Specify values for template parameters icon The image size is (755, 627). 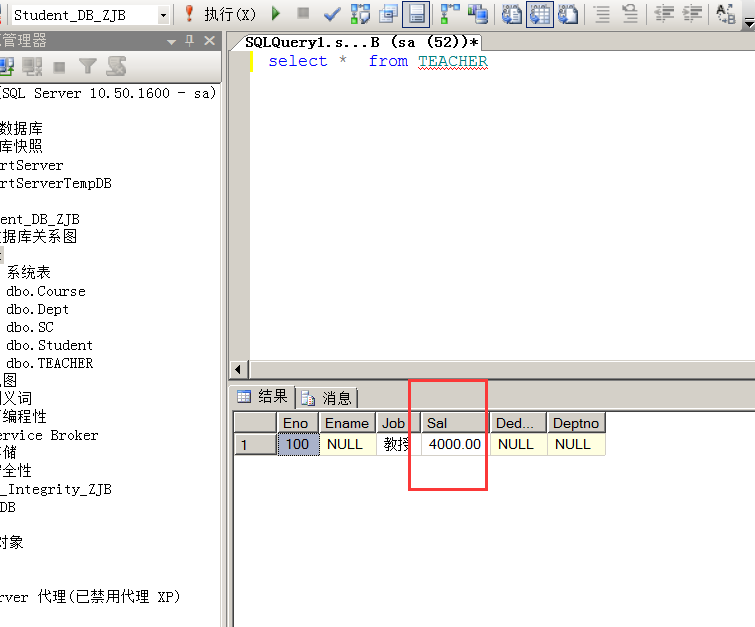point(726,14)
